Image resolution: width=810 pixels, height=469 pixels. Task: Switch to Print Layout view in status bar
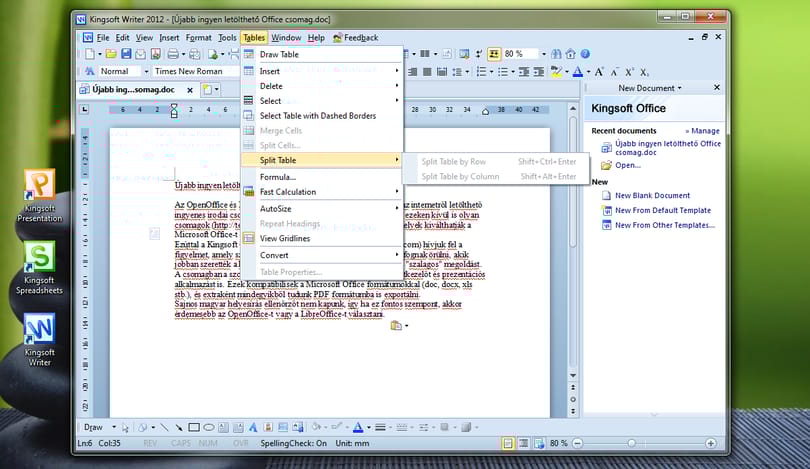tap(508, 443)
